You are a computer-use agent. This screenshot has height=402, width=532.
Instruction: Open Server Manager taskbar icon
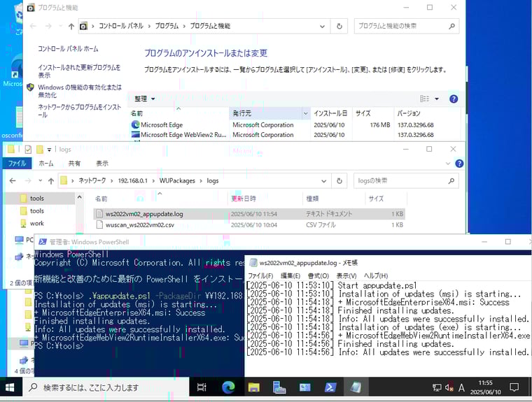[x=279, y=387]
